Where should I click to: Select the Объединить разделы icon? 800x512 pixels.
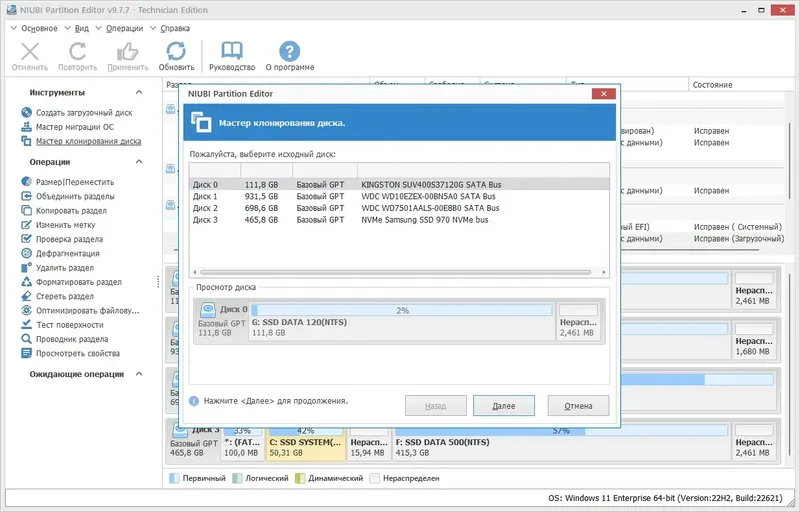pyautogui.click(x=27, y=196)
